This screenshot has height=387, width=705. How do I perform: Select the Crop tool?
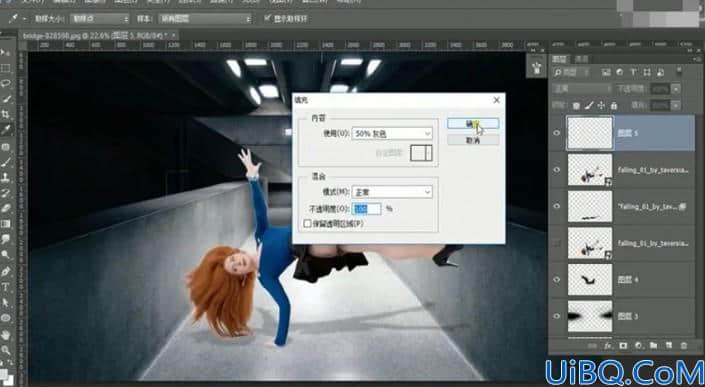click(x=5, y=114)
